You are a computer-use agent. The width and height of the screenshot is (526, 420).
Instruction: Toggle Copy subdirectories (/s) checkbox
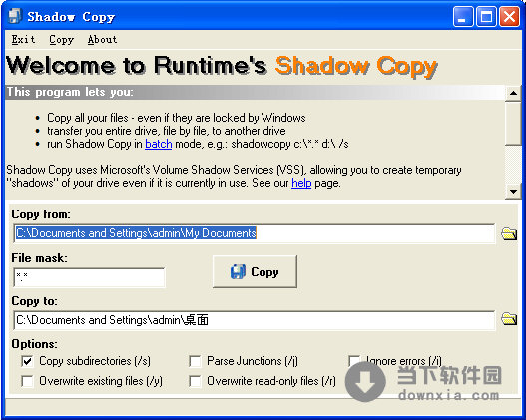tap(27, 361)
